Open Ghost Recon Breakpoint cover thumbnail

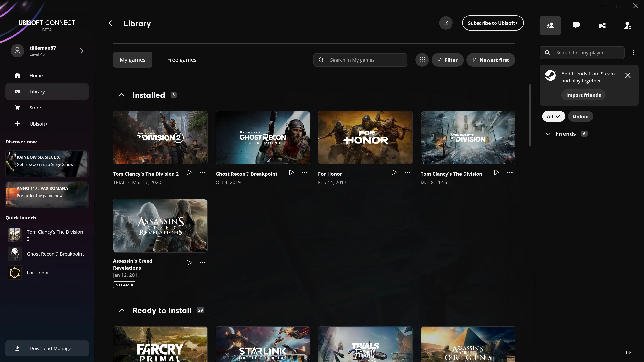[263, 138]
